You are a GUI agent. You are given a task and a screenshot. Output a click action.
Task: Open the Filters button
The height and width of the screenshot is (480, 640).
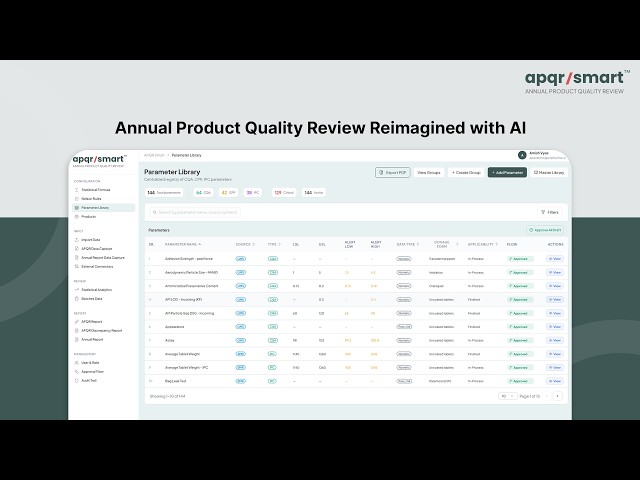tap(550, 212)
